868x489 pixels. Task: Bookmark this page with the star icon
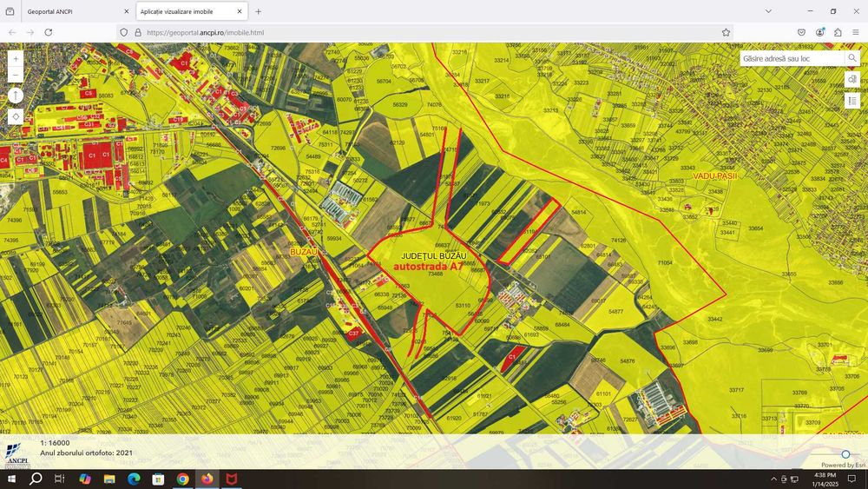click(x=726, y=32)
